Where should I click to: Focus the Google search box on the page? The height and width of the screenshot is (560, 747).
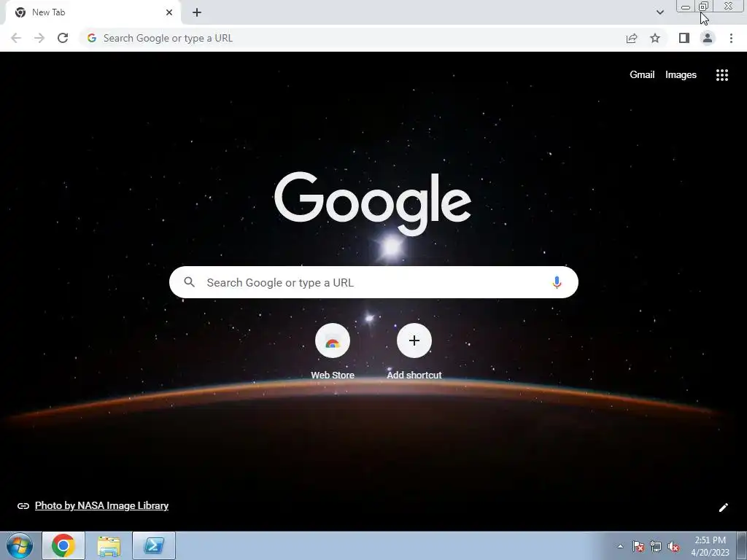pyautogui.click(x=373, y=282)
